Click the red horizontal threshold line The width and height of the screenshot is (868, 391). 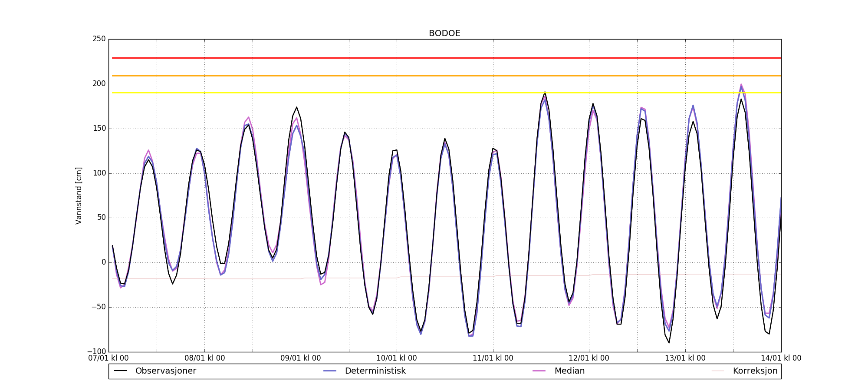[447, 58]
